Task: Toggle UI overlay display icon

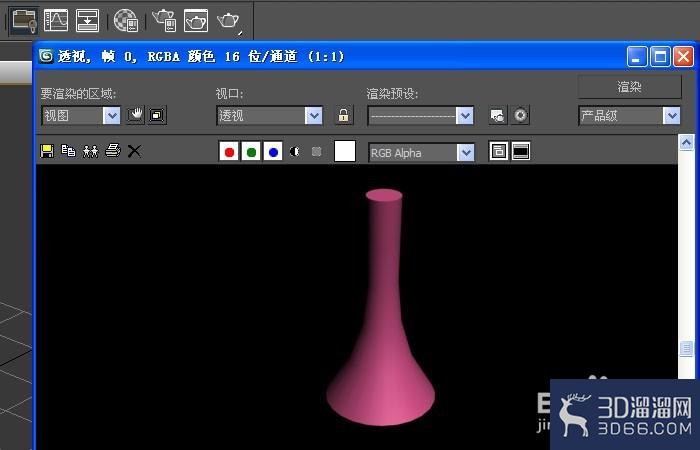Action: tap(499, 151)
